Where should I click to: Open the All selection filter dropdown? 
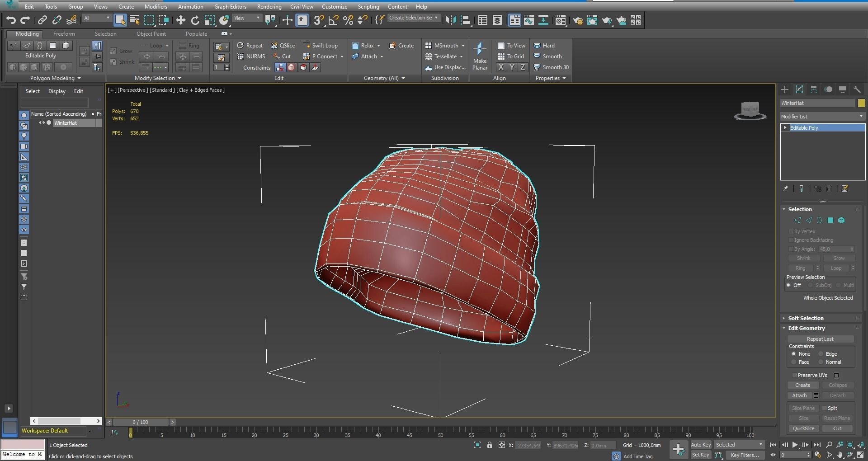(96, 19)
